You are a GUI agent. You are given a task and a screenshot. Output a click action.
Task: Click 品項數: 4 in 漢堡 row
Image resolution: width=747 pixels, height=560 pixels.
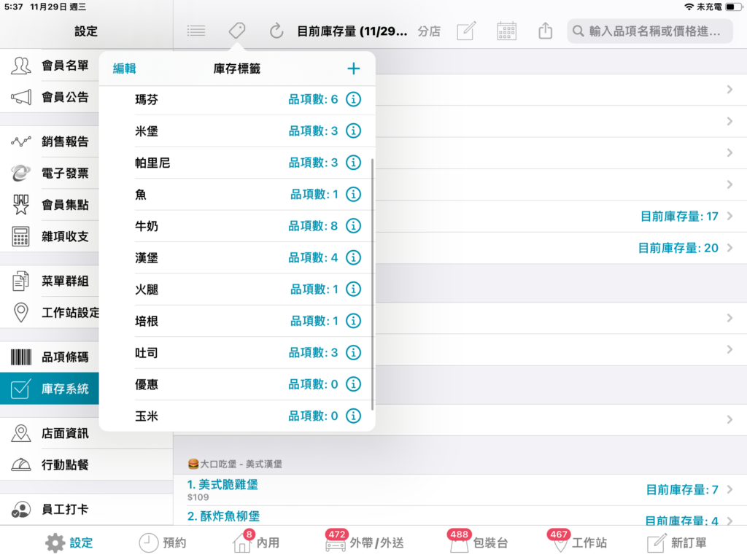(x=313, y=257)
